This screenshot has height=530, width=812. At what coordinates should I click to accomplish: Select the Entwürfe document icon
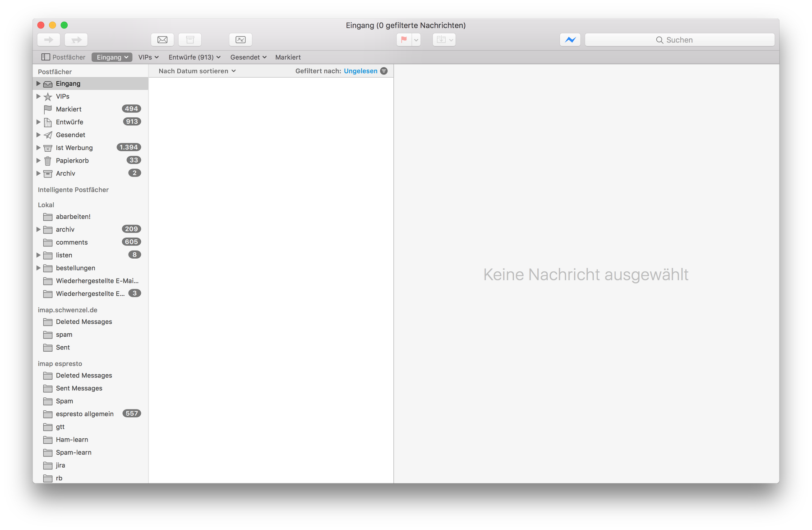coord(48,122)
